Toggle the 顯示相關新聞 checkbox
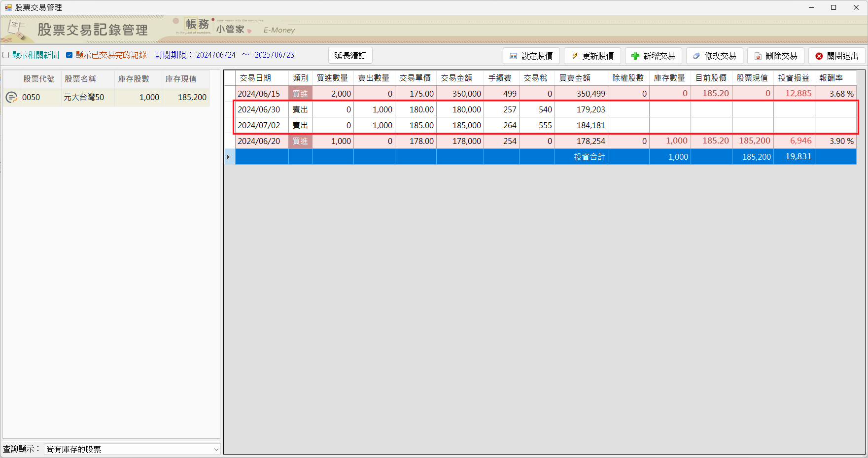Viewport: 868px width, 458px height. point(6,55)
